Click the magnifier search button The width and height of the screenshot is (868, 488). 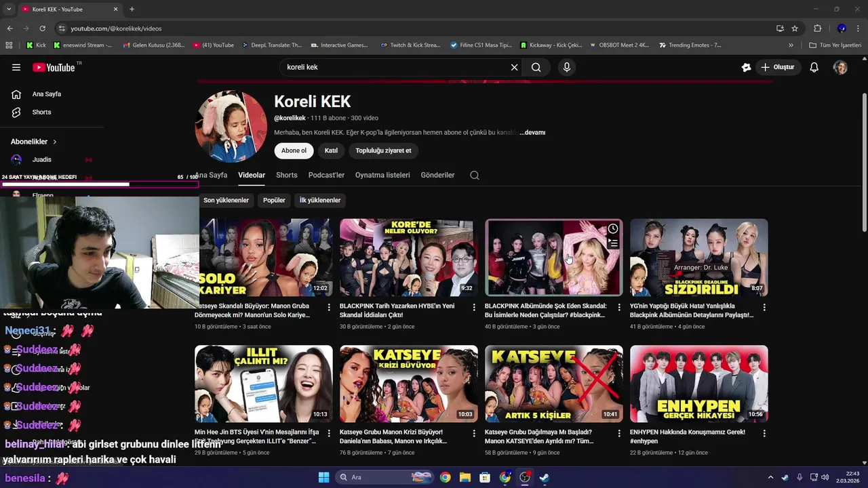pos(536,67)
